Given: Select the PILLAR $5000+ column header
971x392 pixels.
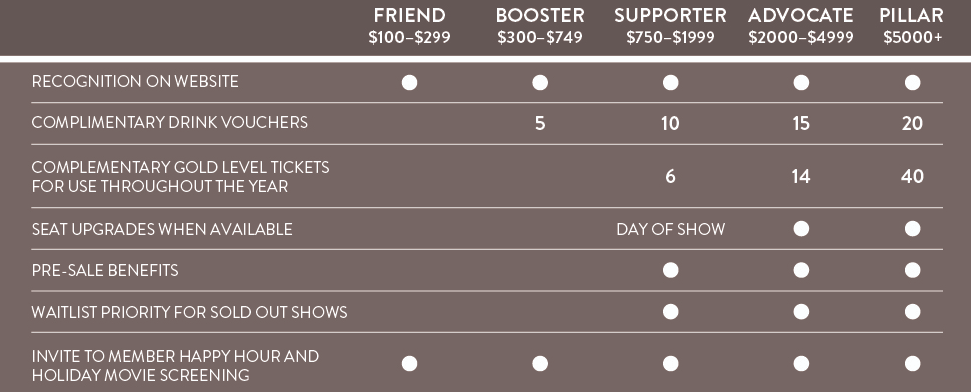Looking at the screenshot, I should pos(912,25).
